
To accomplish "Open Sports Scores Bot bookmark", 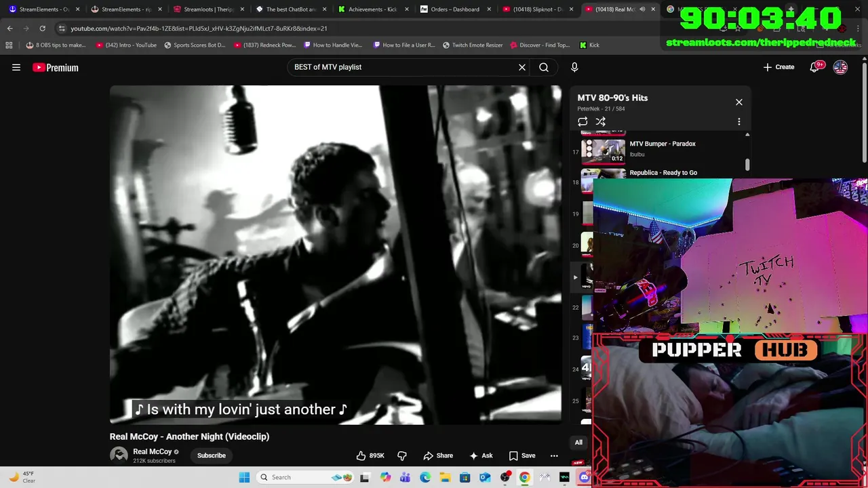I will [x=195, y=45].
